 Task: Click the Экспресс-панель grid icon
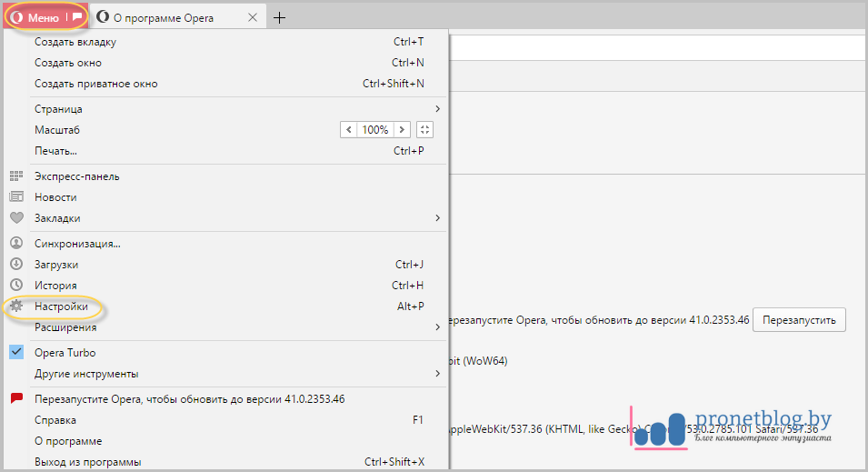point(16,176)
